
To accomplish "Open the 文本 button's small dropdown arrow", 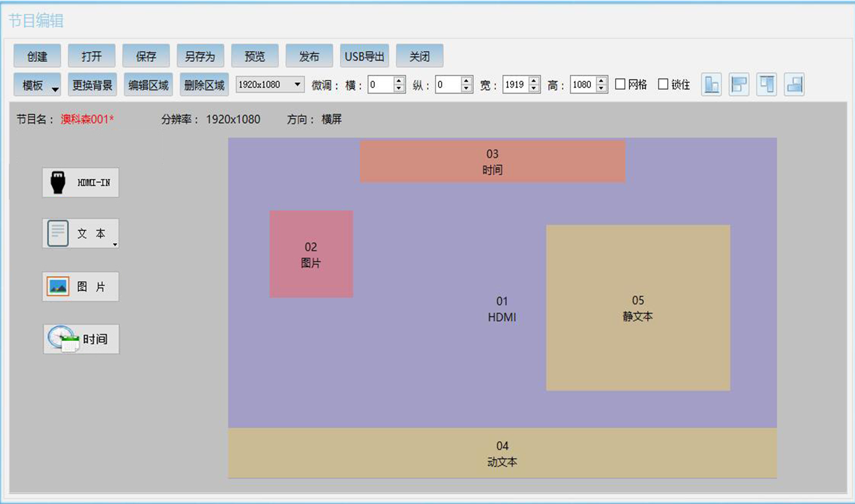I will pyautogui.click(x=115, y=244).
